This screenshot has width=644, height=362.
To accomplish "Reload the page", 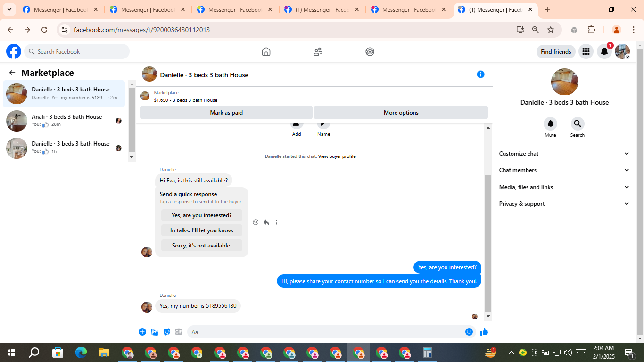I will (x=44, y=30).
